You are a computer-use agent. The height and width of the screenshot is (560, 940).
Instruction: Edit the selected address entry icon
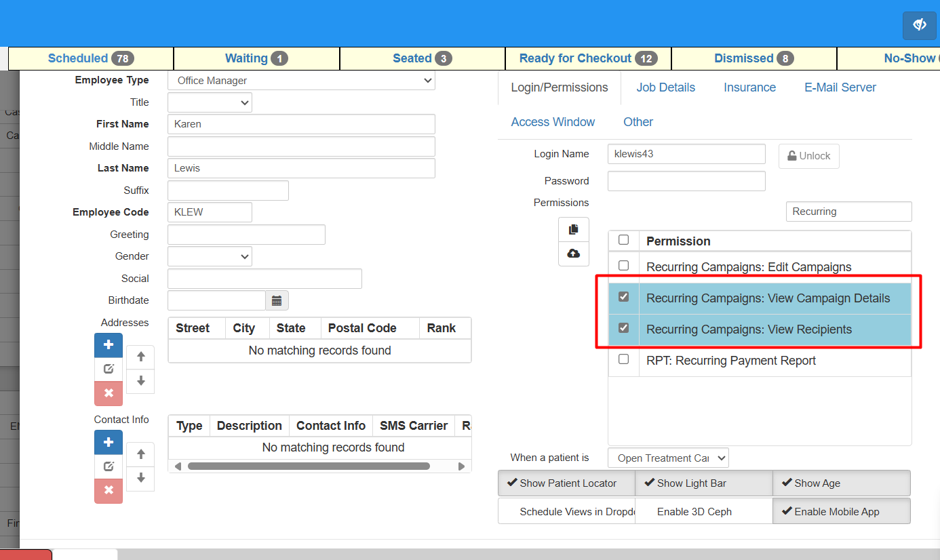(109, 369)
